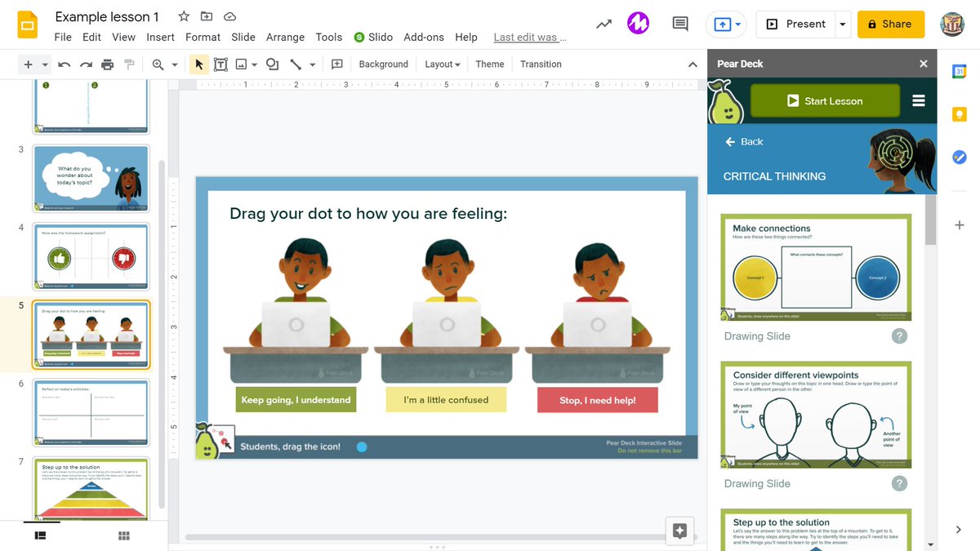Viewport: 980px width, 551px height.
Task: Open the image insert dropdown arrow
Action: 255,64
